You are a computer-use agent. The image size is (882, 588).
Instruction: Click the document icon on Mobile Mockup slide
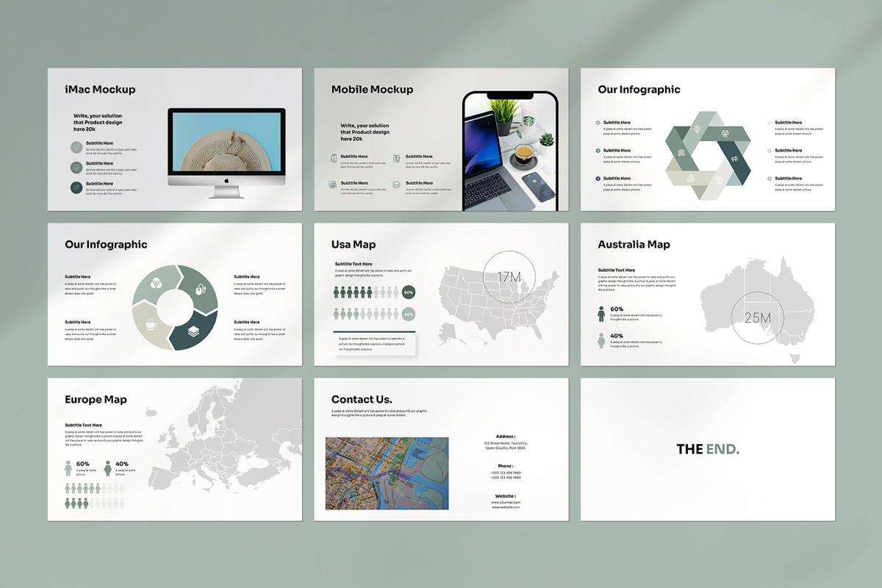click(397, 158)
